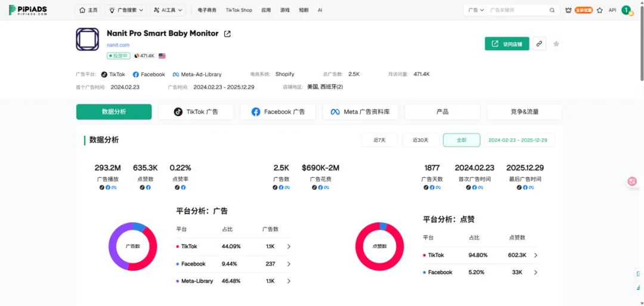Open favorites via top bar star icon

pyautogui.click(x=600, y=10)
